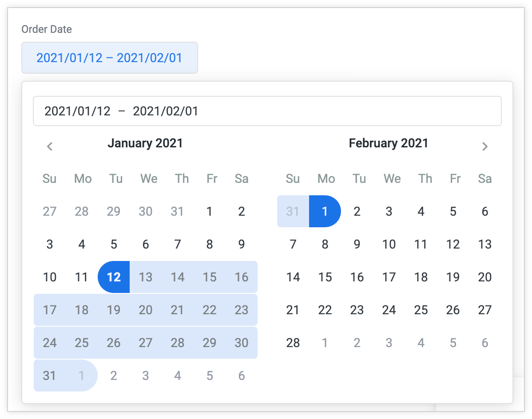This screenshot has width=532, height=419.
Task: Click the February 2021 month heading
Action: pyautogui.click(x=389, y=143)
